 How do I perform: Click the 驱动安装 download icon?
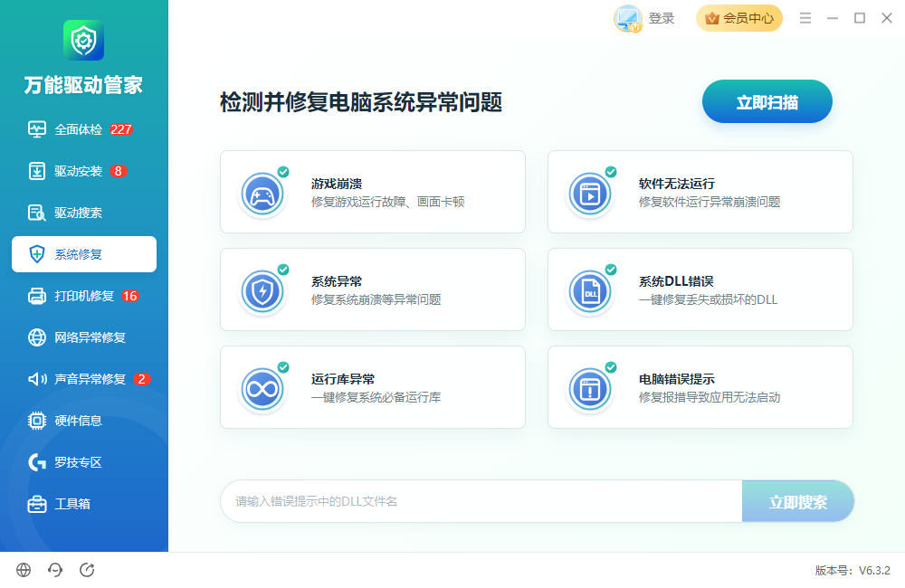tap(37, 171)
